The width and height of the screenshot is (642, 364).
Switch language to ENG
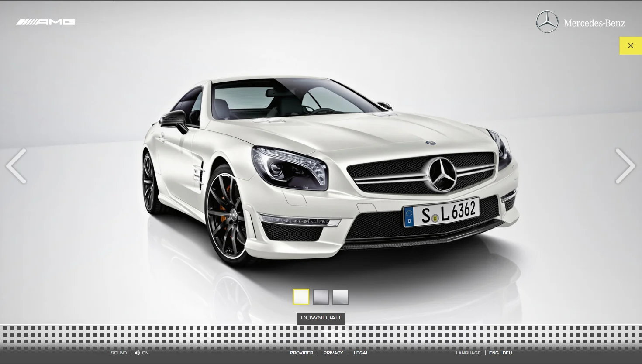[x=494, y=353]
